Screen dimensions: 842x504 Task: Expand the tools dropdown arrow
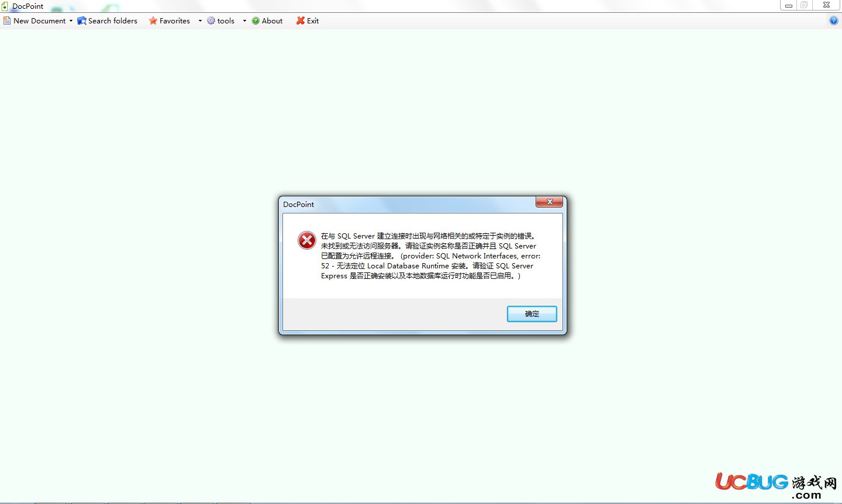pos(244,20)
